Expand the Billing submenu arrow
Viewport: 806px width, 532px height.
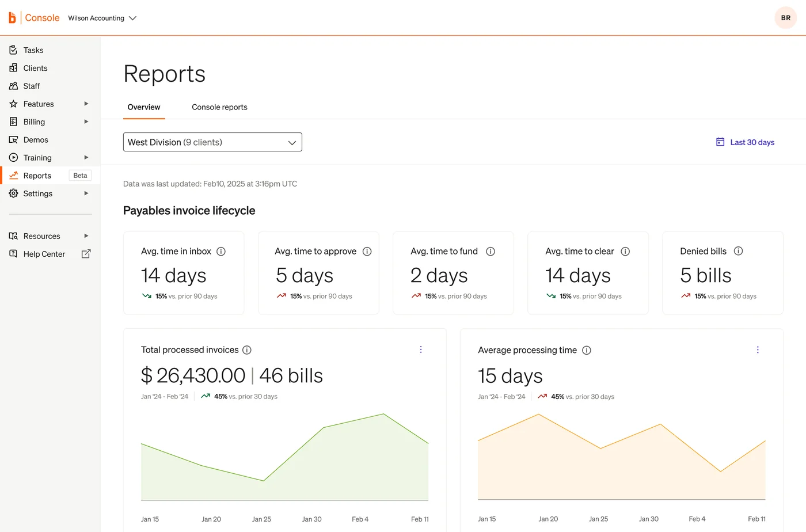click(86, 121)
